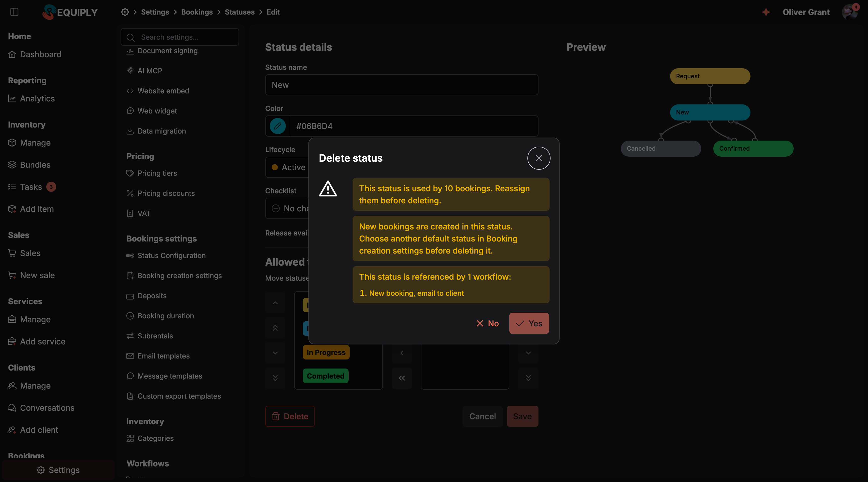Close the Delete status dialog
The height and width of the screenshot is (482, 868).
tap(539, 158)
